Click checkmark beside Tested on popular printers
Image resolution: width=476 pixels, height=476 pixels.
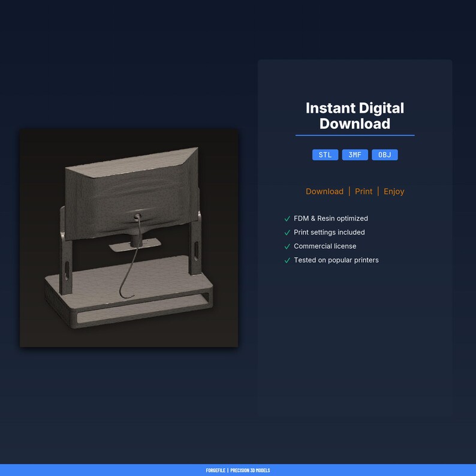(x=287, y=260)
